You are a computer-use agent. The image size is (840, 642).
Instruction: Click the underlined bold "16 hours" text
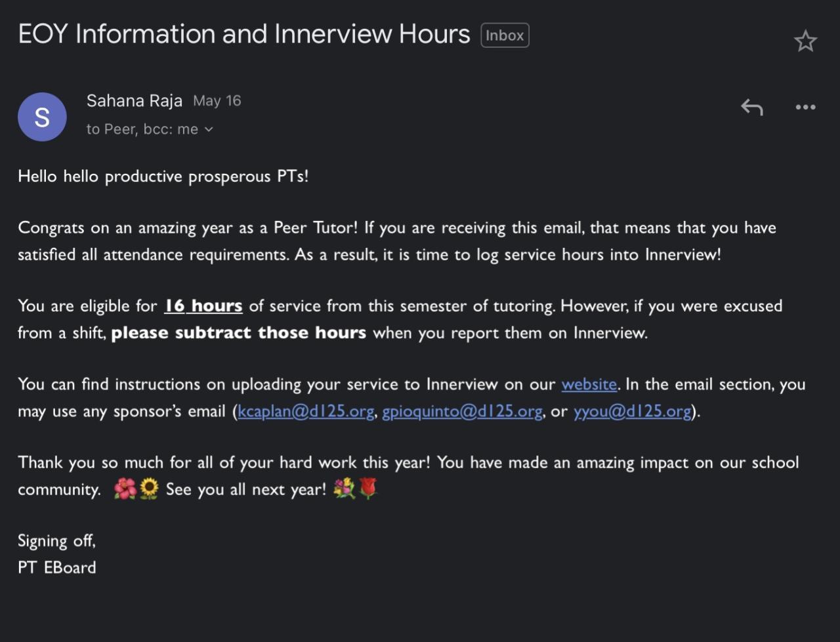pos(203,306)
